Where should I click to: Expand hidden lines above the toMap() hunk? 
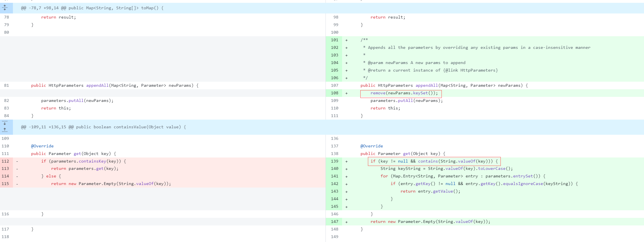[5, 8]
